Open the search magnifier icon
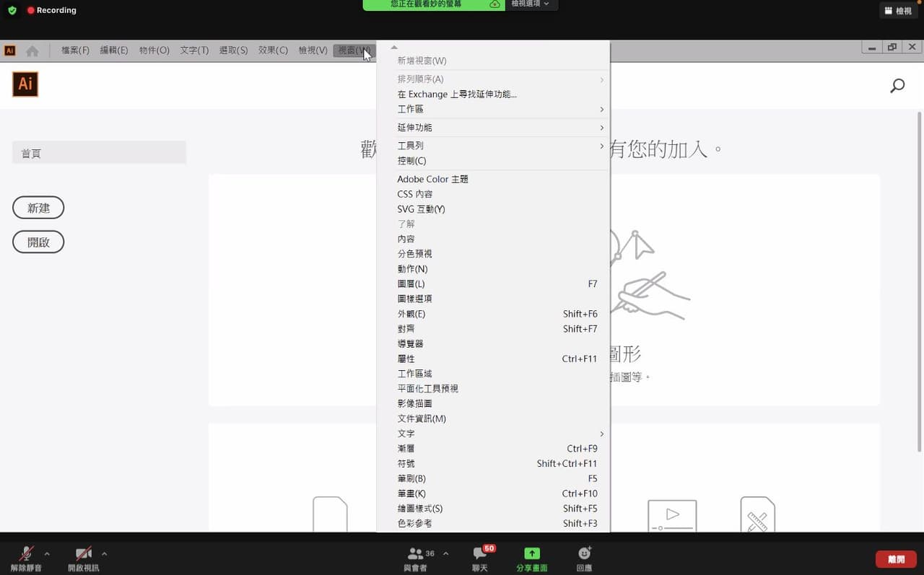The height and width of the screenshot is (575, 924). click(x=897, y=87)
